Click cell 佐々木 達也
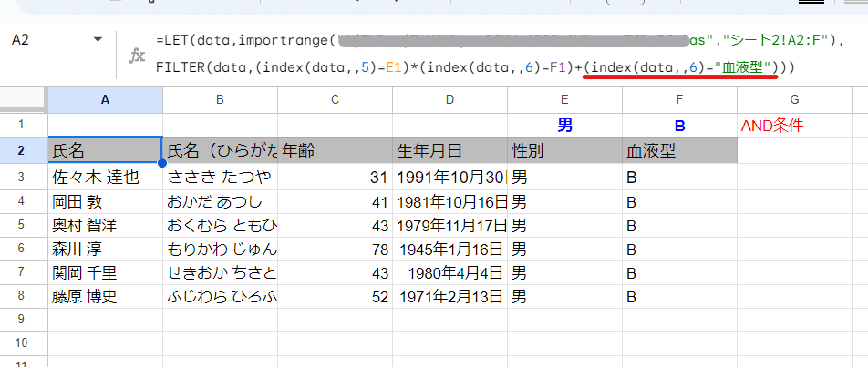This screenshot has width=868, height=367. point(105,177)
